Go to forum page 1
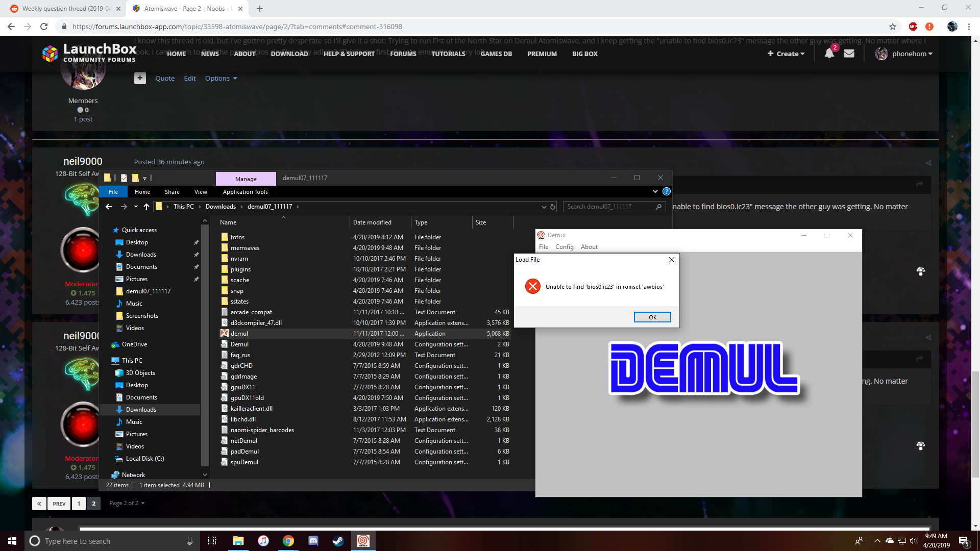Screen dimensions: 980x551 [x=79, y=504]
